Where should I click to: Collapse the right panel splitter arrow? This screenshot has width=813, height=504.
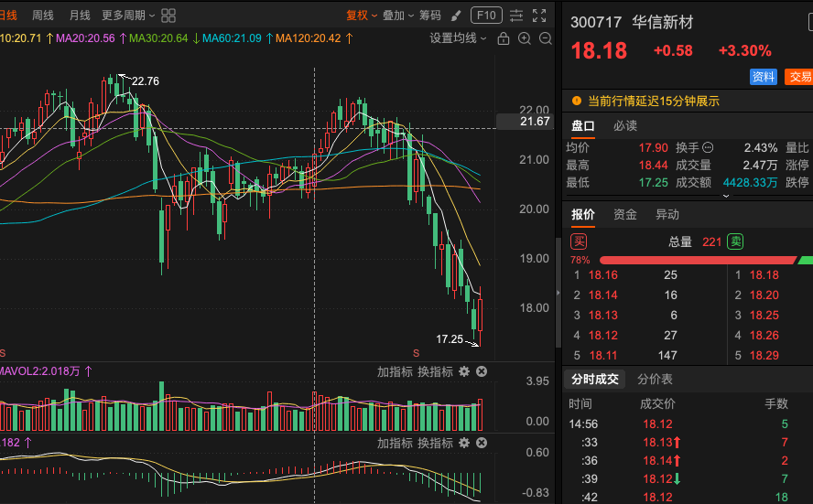coord(558,293)
